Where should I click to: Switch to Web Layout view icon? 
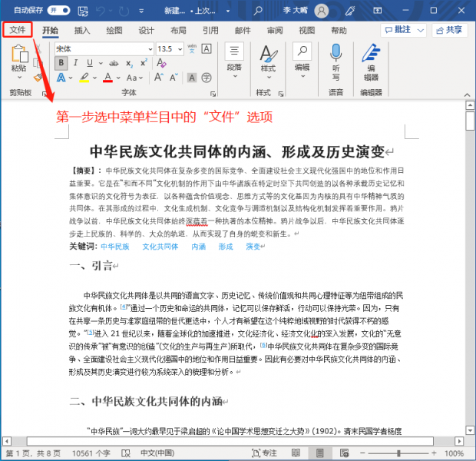[x=344, y=453]
